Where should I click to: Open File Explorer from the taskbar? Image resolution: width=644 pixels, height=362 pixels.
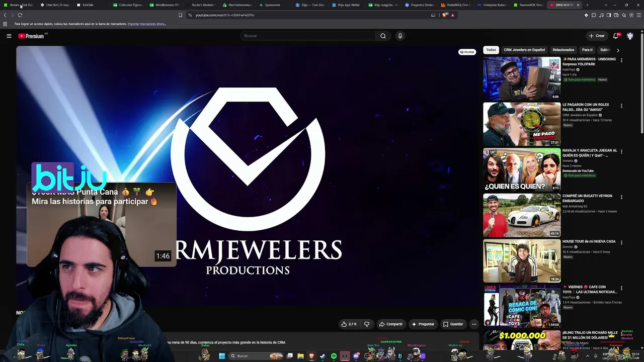click(x=300, y=356)
